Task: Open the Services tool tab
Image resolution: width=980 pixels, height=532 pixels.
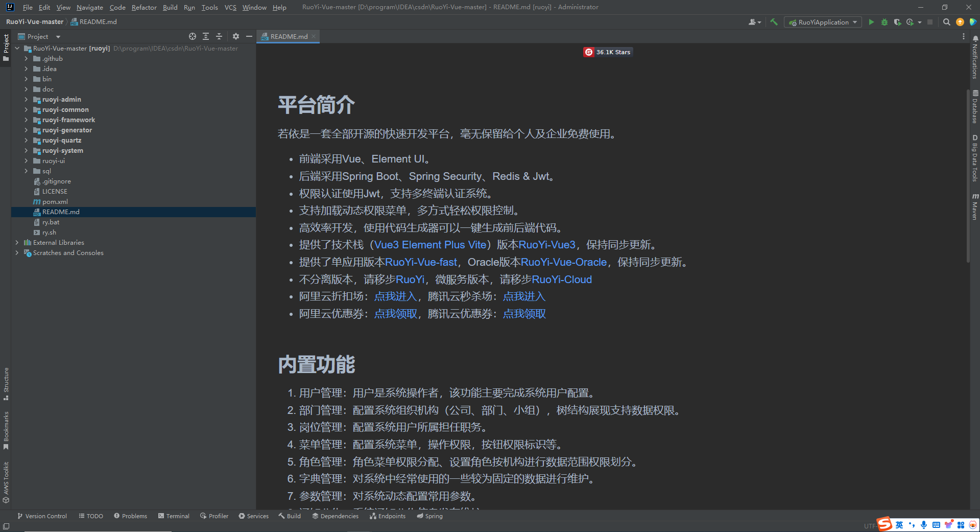Action: pyautogui.click(x=254, y=516)
